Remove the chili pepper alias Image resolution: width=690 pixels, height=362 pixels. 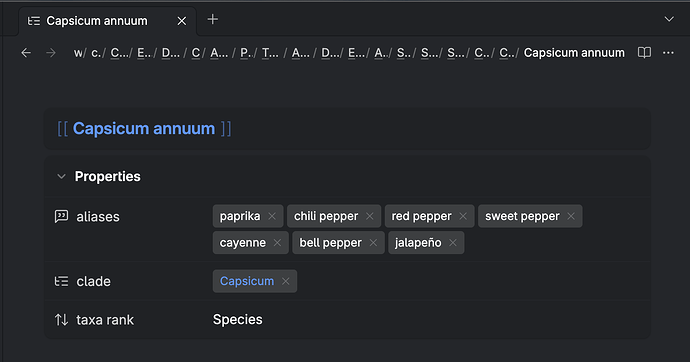[370, 216]
